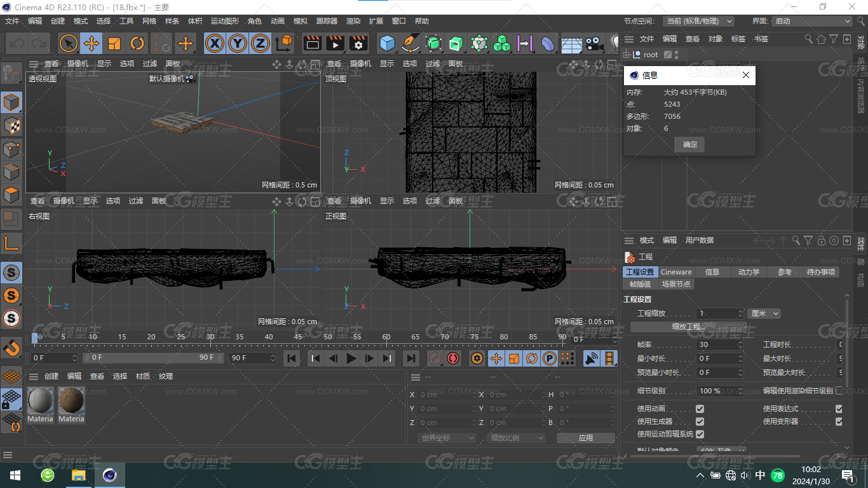Image resolution: width=868 pixels, height=488 pixels.
Task: Open the 帮助 menu
Action: [422, 21]
